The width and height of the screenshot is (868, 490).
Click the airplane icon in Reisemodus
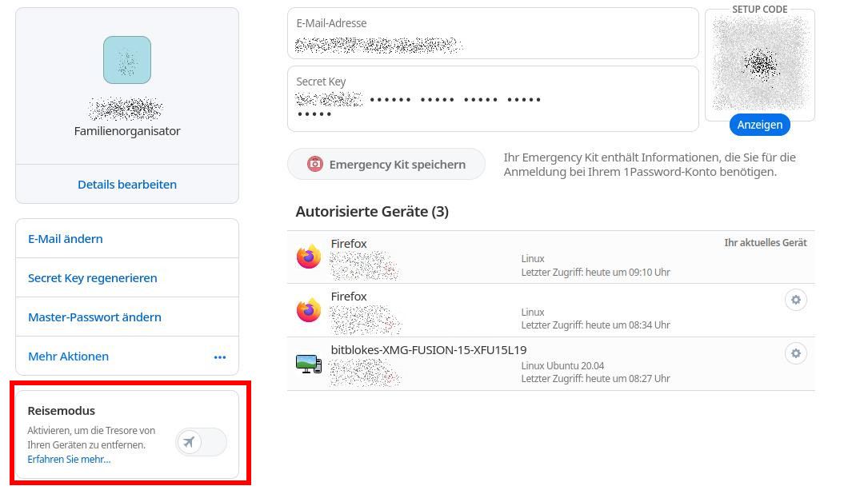(x=190, y=442)
